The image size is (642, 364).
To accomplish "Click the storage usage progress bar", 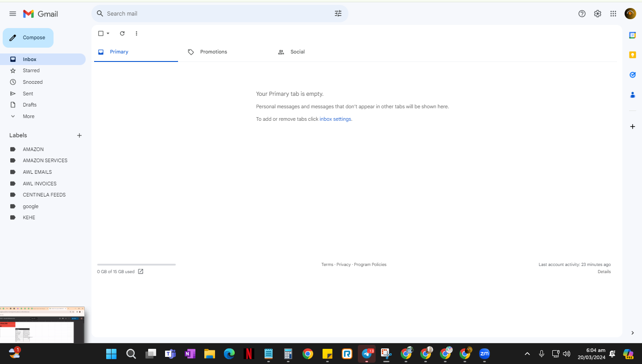I will pyautogui.click(x=137, y=265).
